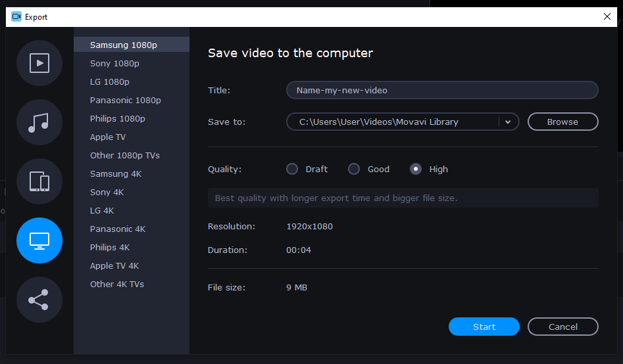Select the High quality radio button
623x364 pixels.
click(416, 169)
